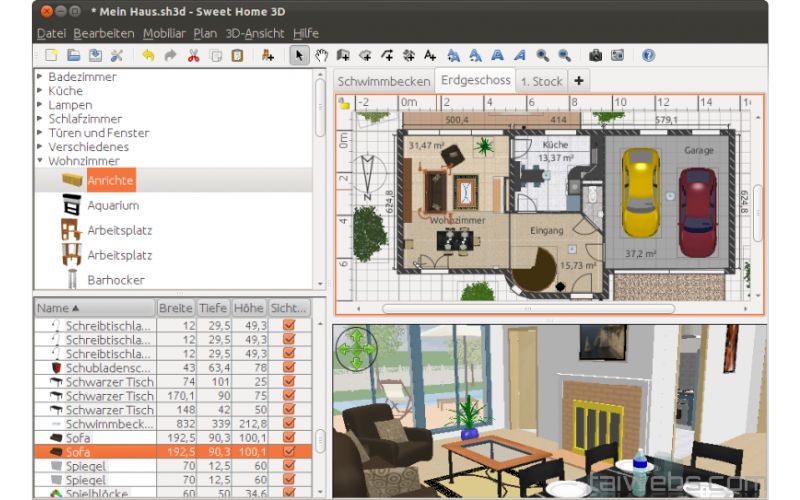Click the Open home folder icon
The height and width of the screenshot is (500, 800).
click(x=73, y=56)
